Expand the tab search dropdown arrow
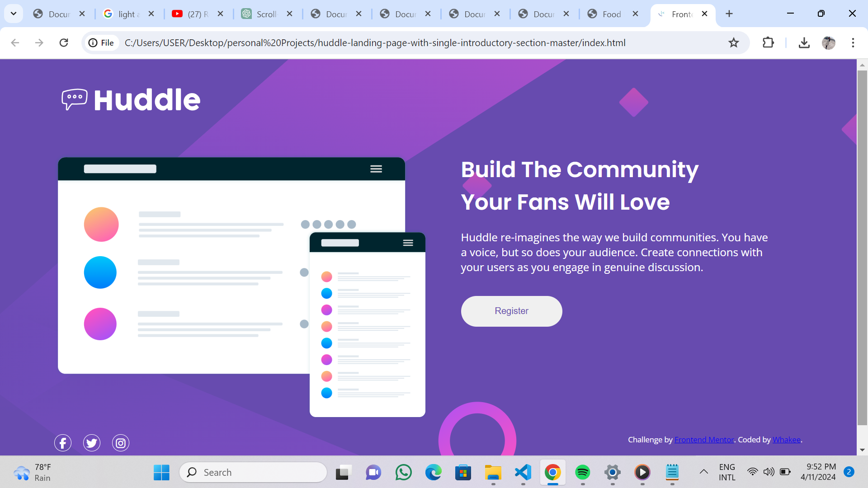This screenshot has height=488, width=868. 14,14
